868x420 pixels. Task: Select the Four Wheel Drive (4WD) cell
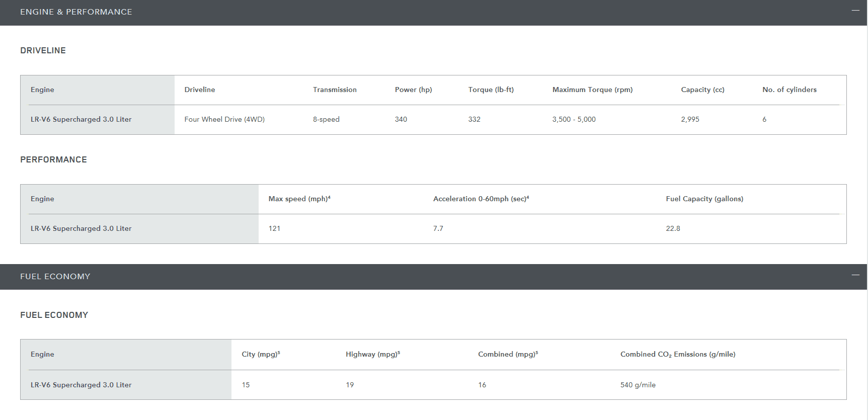(x=224, y=119)
